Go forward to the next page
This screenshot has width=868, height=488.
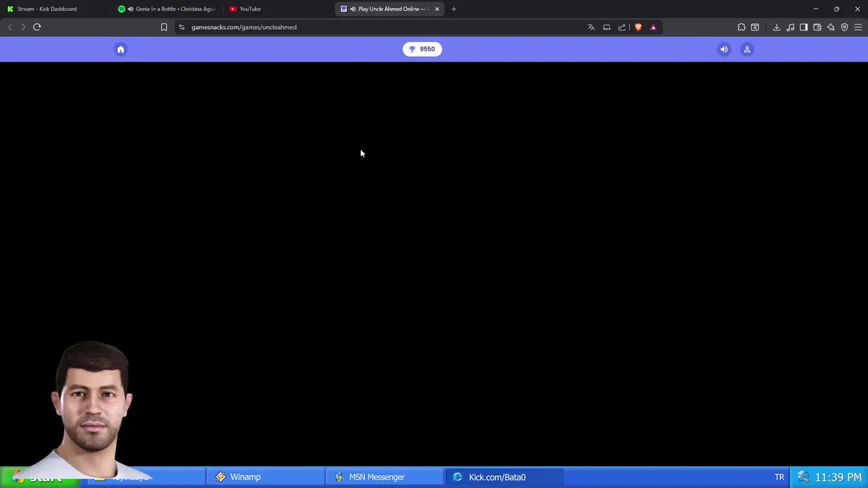tap(23, 27)
